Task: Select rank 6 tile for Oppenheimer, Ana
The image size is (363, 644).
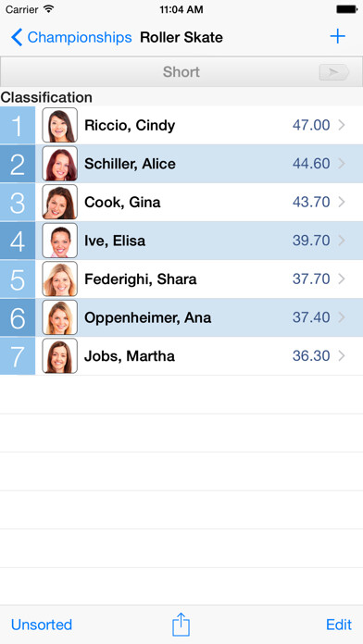Action: click(x=18, y=317)
